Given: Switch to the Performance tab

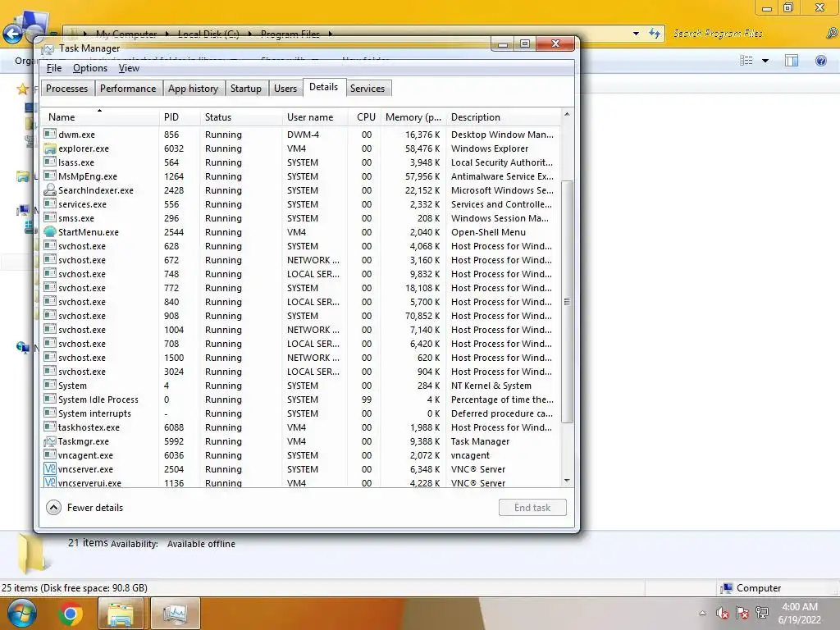Looking at the screenshot, I should (128, 89).
